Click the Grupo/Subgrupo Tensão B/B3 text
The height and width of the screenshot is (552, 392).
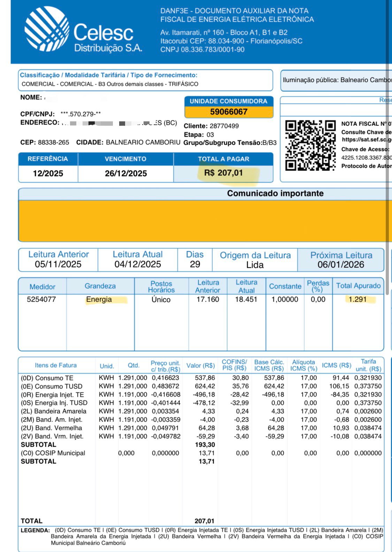[230, 143]
